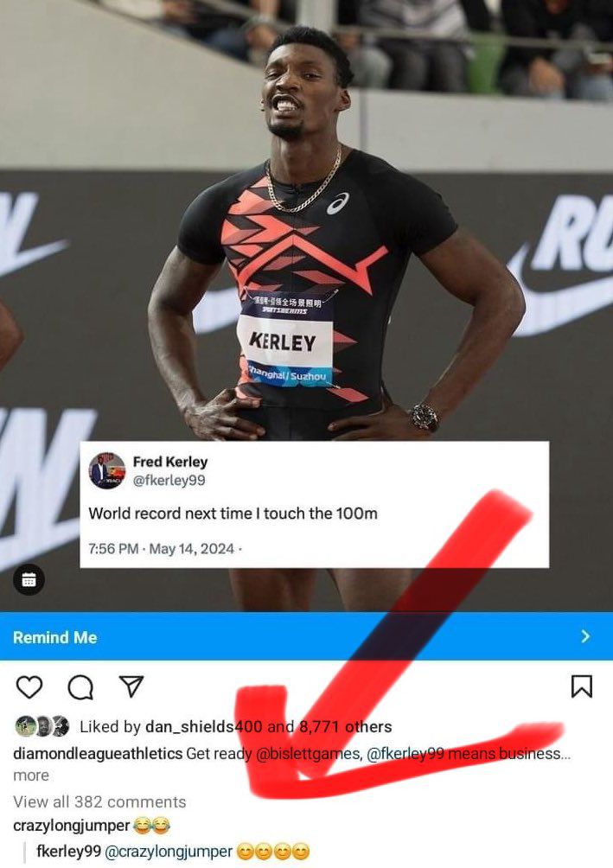Tap the Remind Me banner label

pyautogui.click(x=54, y=637)
